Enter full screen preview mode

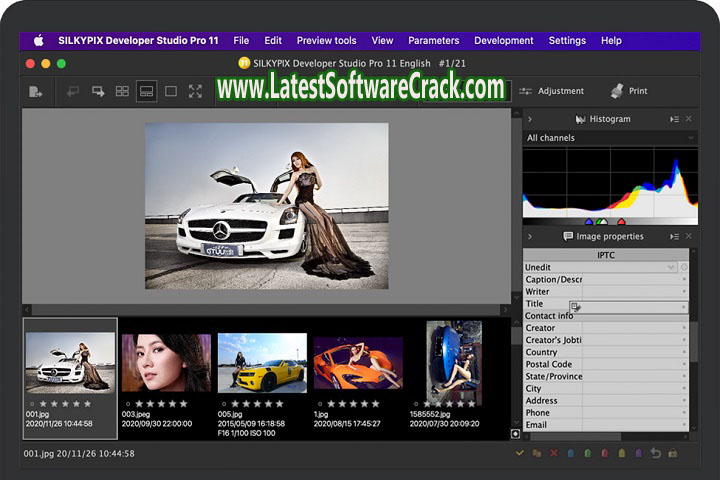click(x=195, y=91)
